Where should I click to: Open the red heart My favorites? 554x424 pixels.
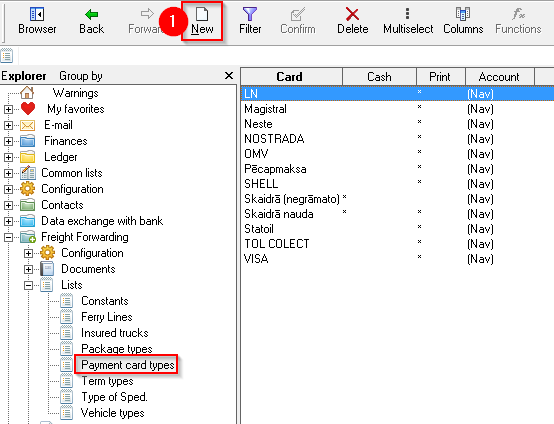click(28, 108)
